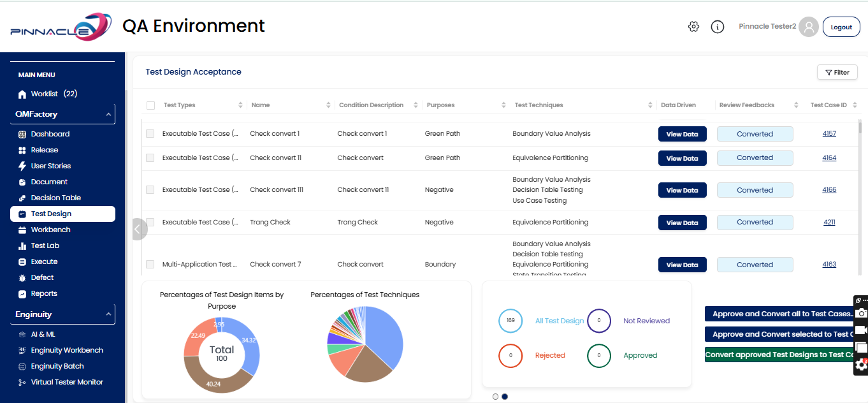Click the Defect bug icon
The image size is (868, 403).
[22, 278]
